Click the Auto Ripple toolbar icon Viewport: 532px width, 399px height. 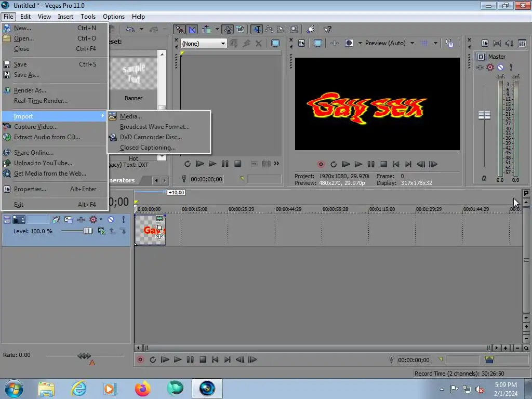206,30
